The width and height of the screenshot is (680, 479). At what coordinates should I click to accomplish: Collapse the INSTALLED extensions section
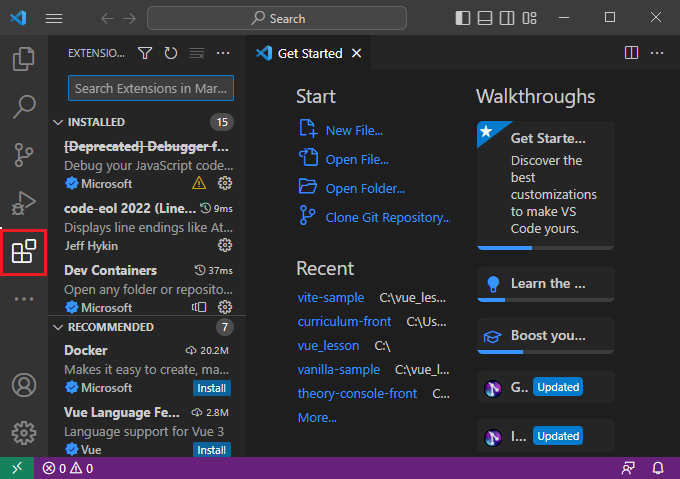[x=58, y=122]
